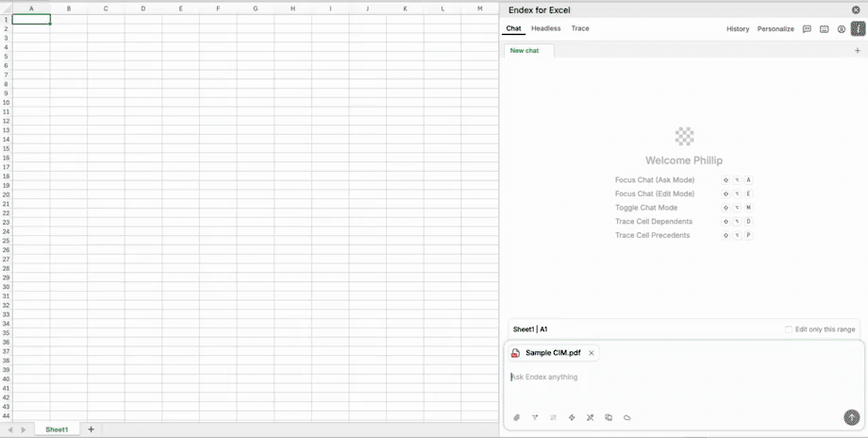Switch to the Trace tab

[580, 28]
